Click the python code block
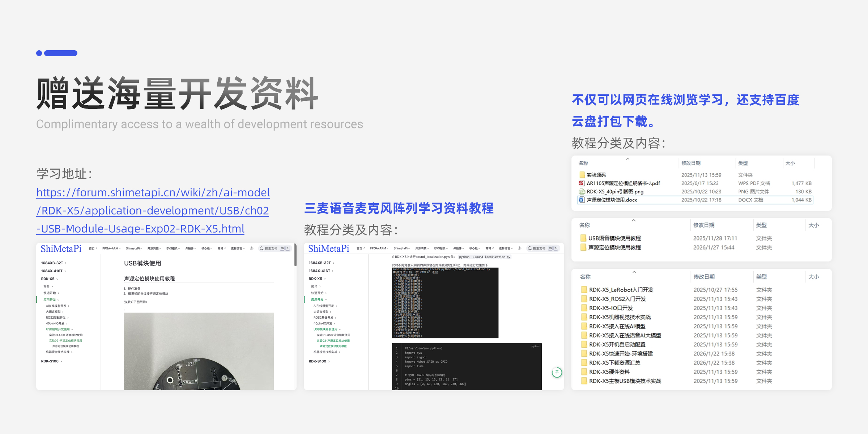868x434 pixels. pos(467,366)
